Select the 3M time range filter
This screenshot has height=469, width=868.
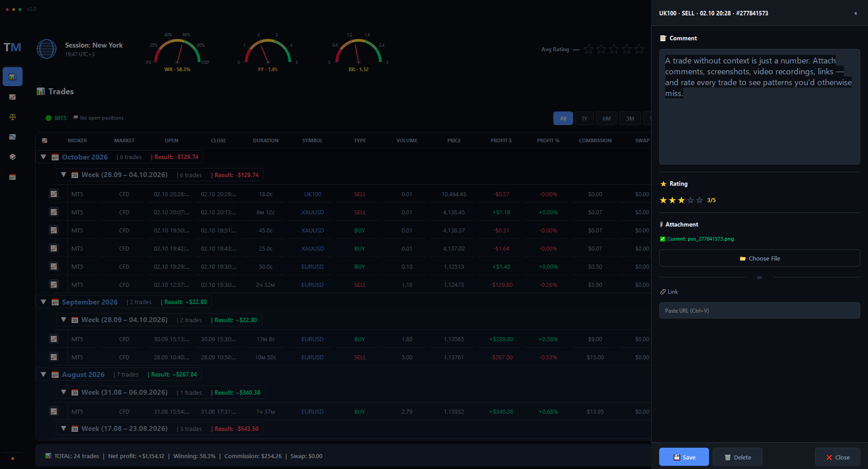tap(630, 118)
